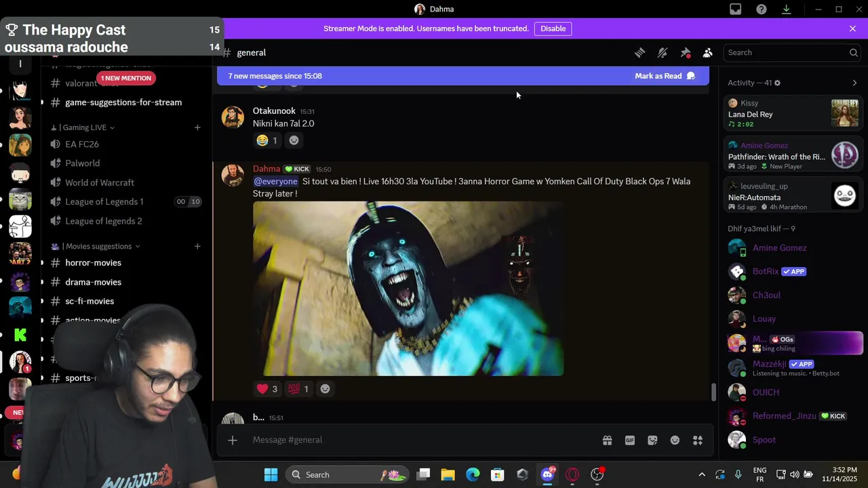Open the GIF picker
The image size is (868, 488).
(630, 440)
